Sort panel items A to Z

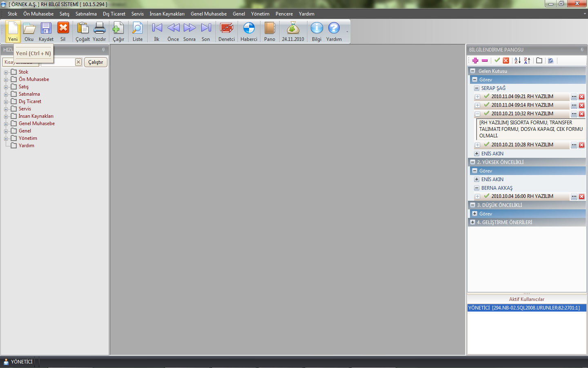click(x=517, y=61)
